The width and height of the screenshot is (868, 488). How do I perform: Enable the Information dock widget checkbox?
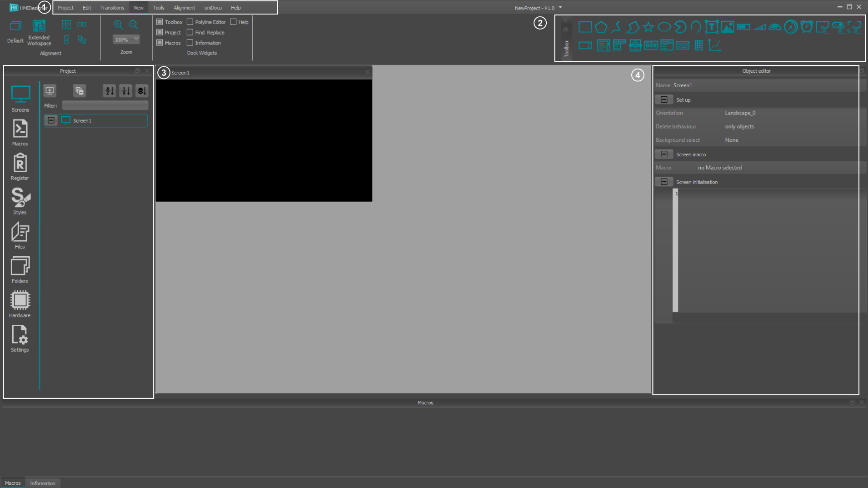[190, 43]
